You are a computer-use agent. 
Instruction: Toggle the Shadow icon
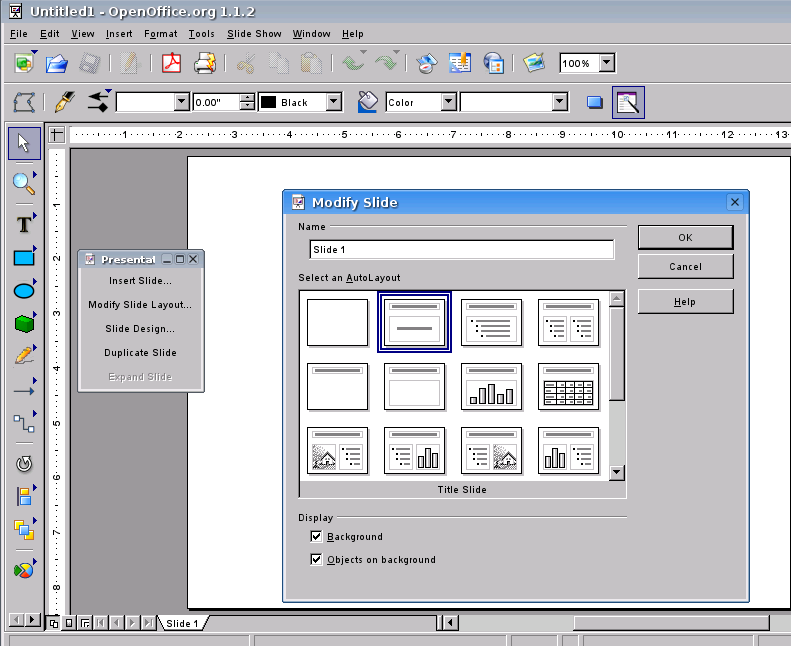point(595,102)
